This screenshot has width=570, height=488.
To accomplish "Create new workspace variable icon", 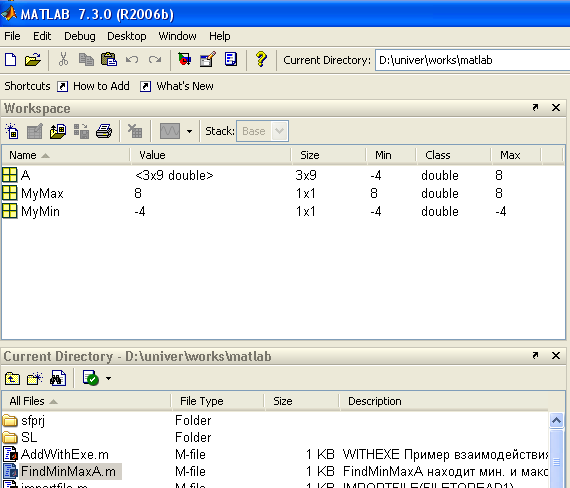I will (x=12, y=131).
